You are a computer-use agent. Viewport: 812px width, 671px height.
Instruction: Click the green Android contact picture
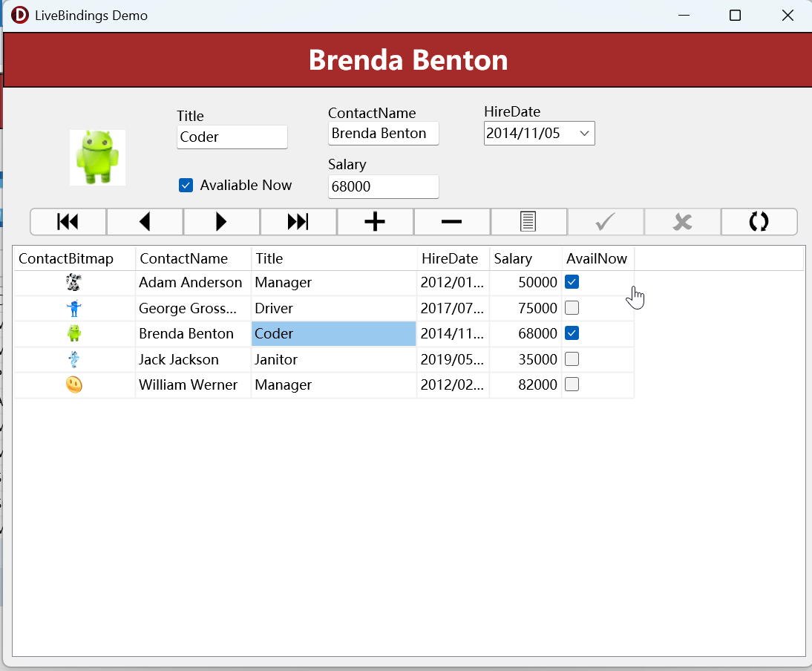click(x=97, y=157)
